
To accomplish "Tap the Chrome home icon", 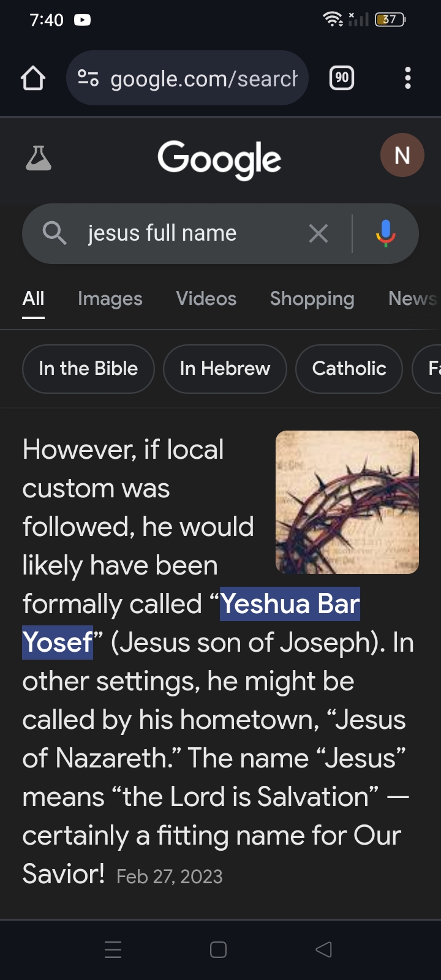I will coord(33,78).
